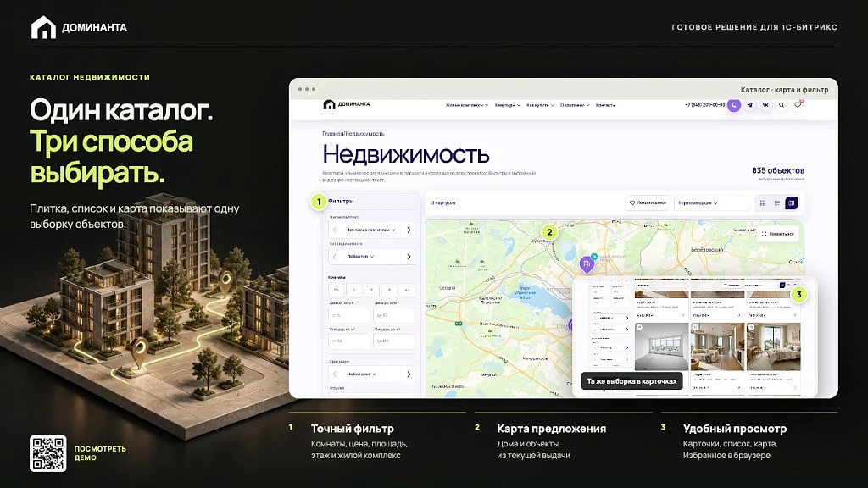Click area-to input field
Image resolution: width=868 pixels, height=488 pixels.
[394, 341]
